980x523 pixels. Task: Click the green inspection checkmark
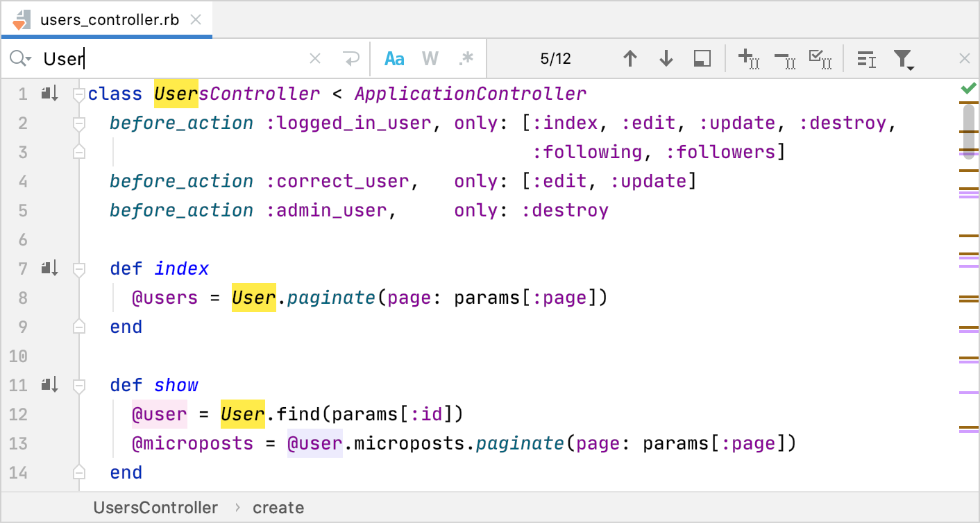point(968,89)
